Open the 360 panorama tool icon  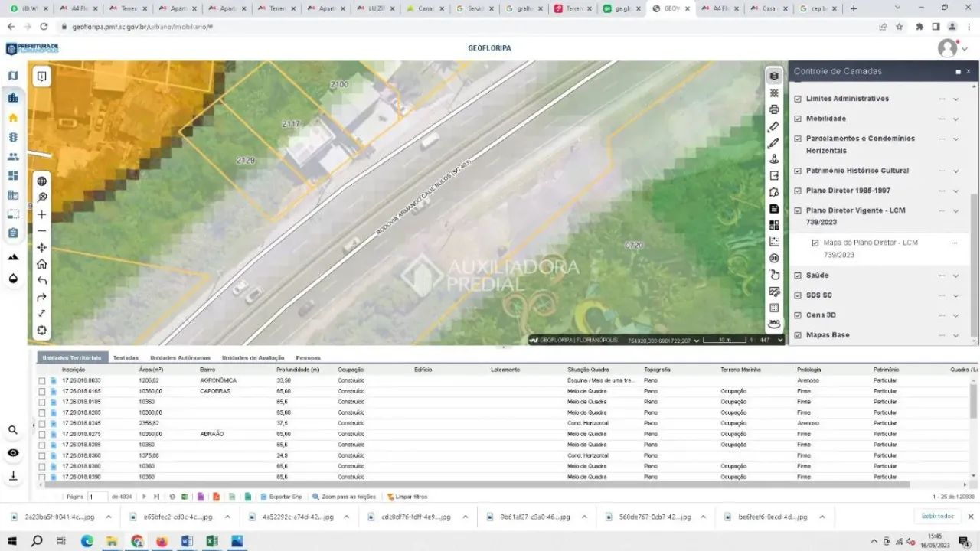click(774, 324)
